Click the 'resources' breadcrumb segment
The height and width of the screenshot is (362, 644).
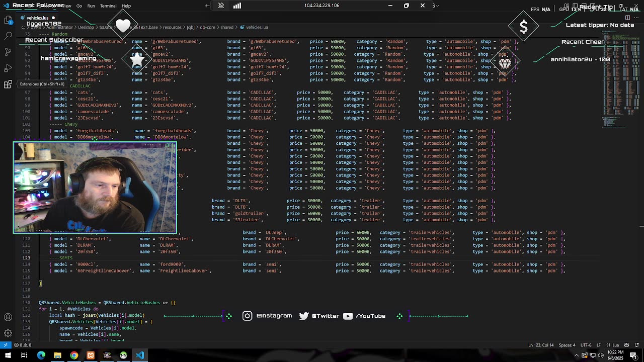point(172,27)
